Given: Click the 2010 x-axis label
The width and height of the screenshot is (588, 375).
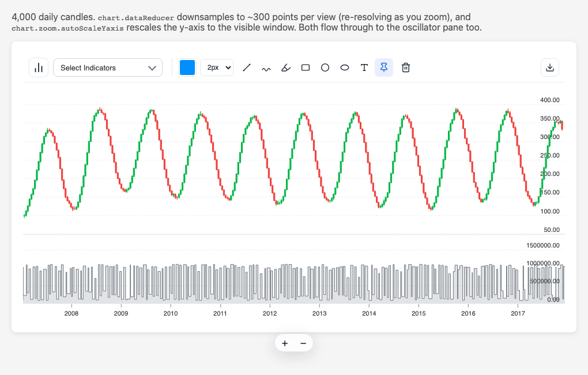Looking at the screenshot, I should coord(171,313).
